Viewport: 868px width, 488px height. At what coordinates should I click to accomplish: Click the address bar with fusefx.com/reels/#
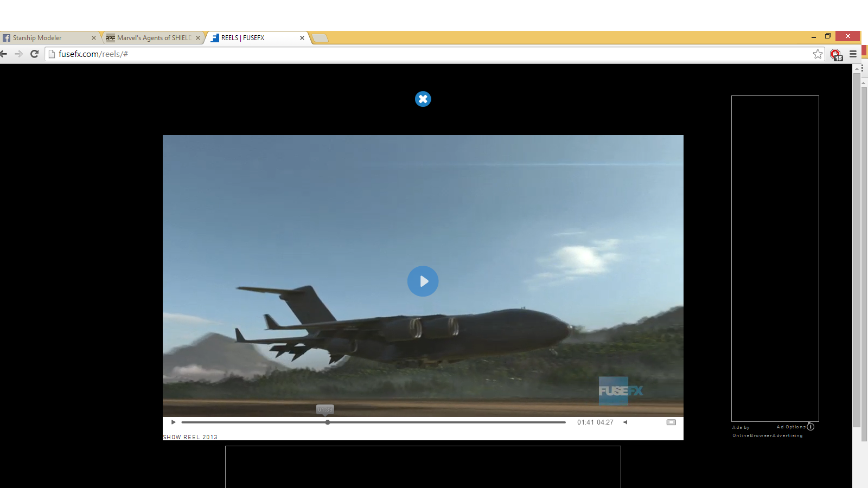click(434, 54)
